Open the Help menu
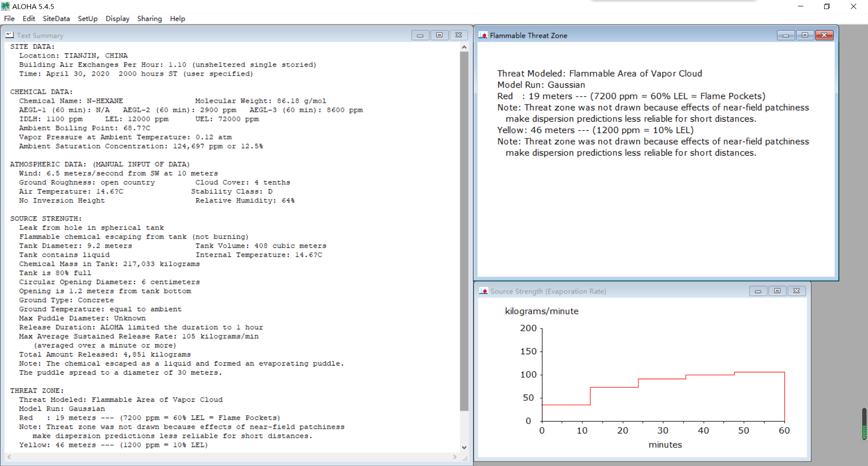Image resolution: width=868 pixels, height=466 pixels. coord(177,19)
